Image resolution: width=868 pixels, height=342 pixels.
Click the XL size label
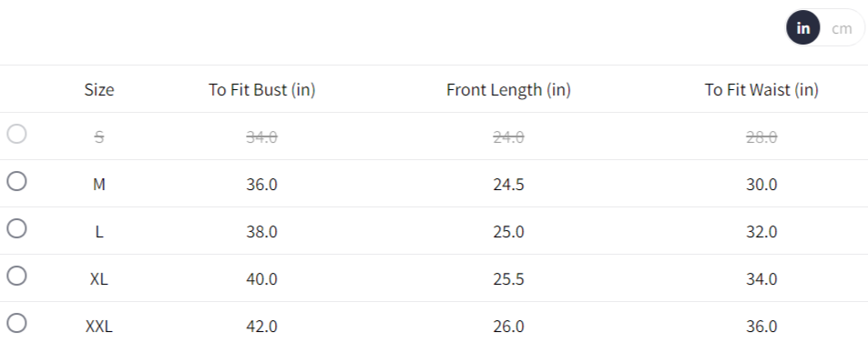pyautogui.click(x=99, y=279)
